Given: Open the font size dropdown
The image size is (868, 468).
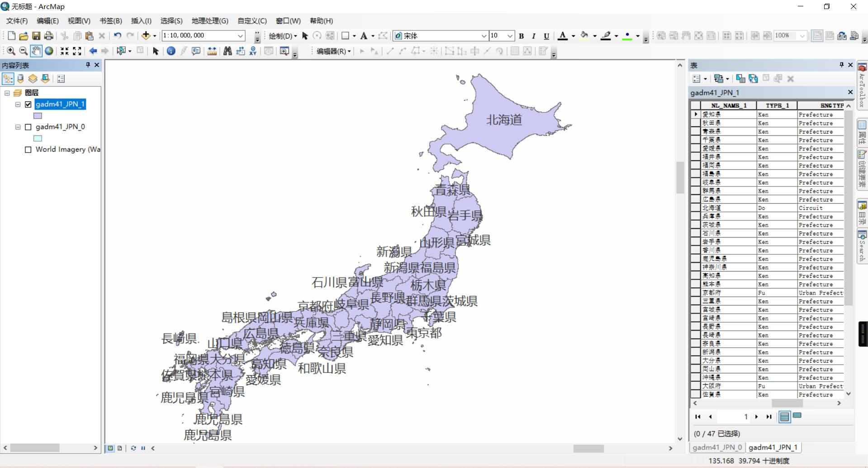Looking at the screenshot, I should 510,36.
